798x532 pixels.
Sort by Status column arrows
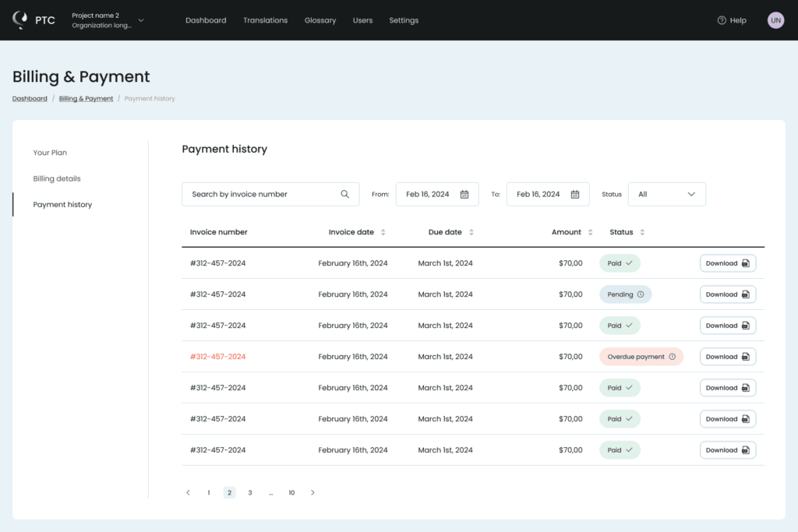tap(642, 232)
